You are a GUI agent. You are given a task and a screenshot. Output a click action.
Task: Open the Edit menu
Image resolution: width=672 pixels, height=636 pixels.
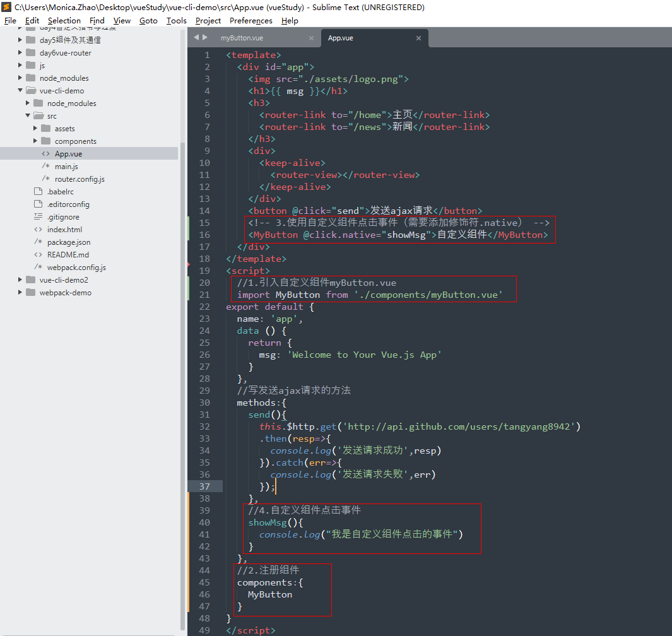pyautogui.click(x=32, y=21)
